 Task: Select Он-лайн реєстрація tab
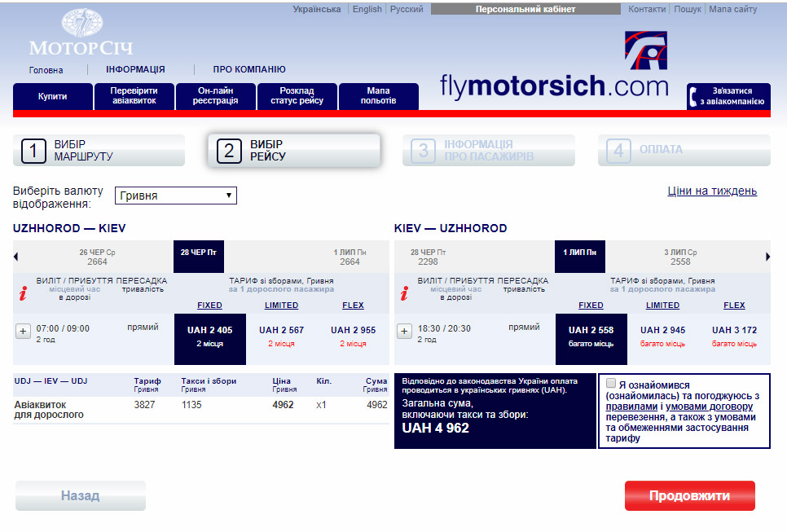216,96
